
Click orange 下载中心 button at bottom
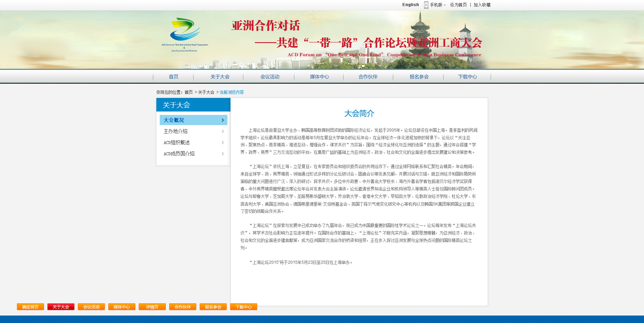click(244, 307)
